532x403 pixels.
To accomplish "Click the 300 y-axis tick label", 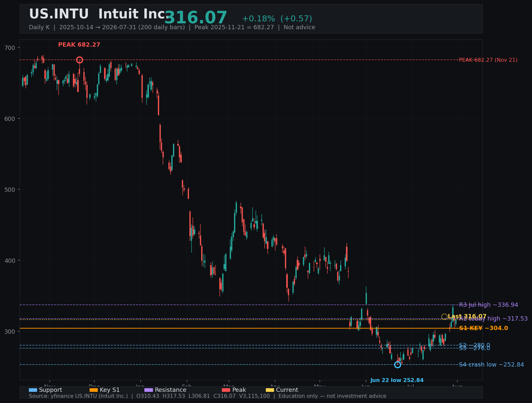I will click(10, 331).
